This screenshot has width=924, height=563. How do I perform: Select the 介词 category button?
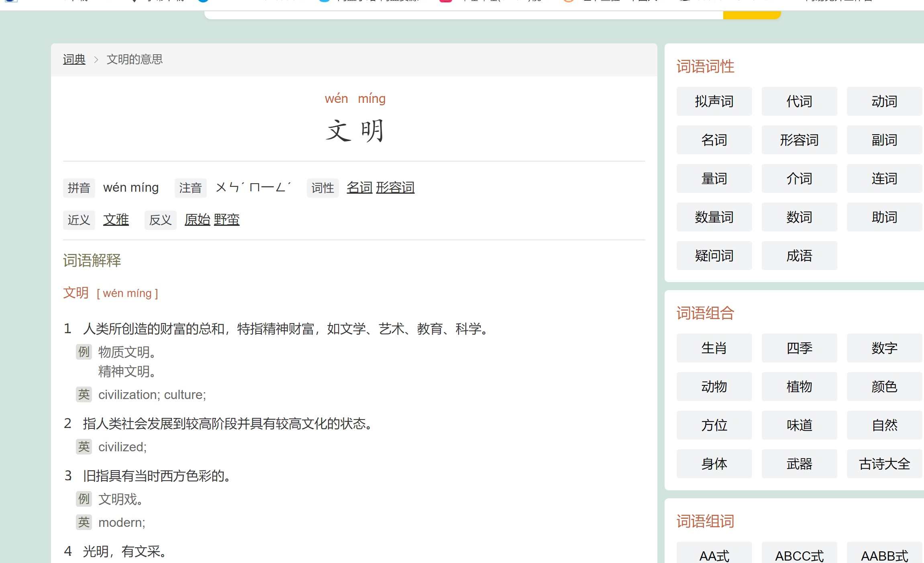tap(800, 178)
